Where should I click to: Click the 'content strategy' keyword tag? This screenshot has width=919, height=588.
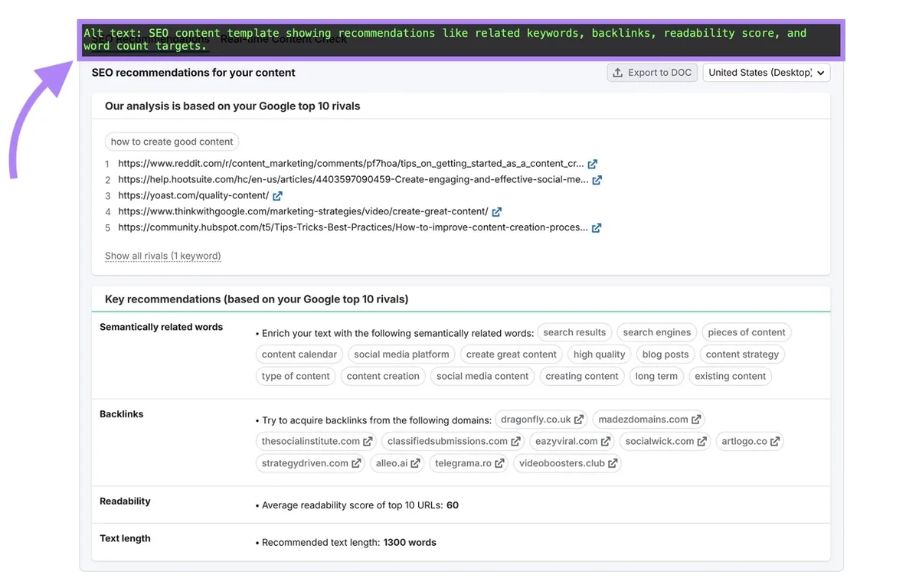[x=742, y=354]
